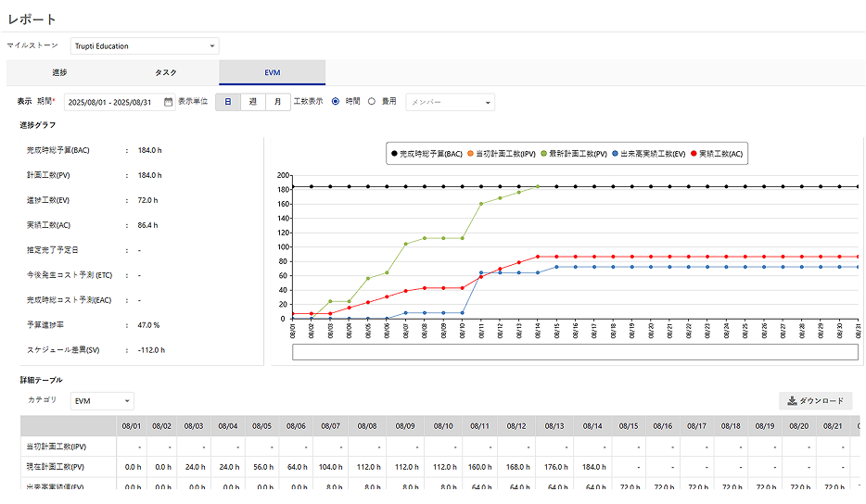
Task: Open the Trupti Education milestone dropdown
Action: point(144,45)
